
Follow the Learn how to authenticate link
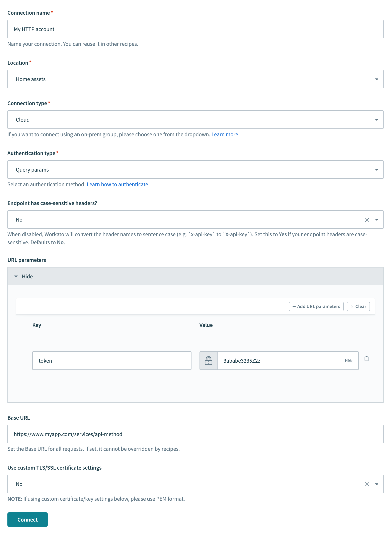117,184
